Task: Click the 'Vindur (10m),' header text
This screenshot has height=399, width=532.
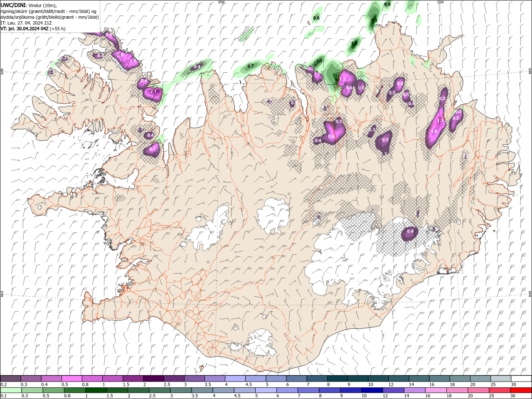Action: [42, 5]
